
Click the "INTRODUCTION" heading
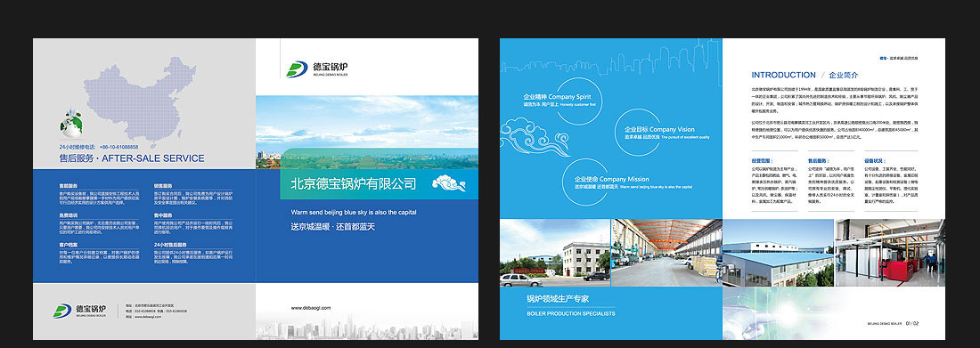pos(783,75)
